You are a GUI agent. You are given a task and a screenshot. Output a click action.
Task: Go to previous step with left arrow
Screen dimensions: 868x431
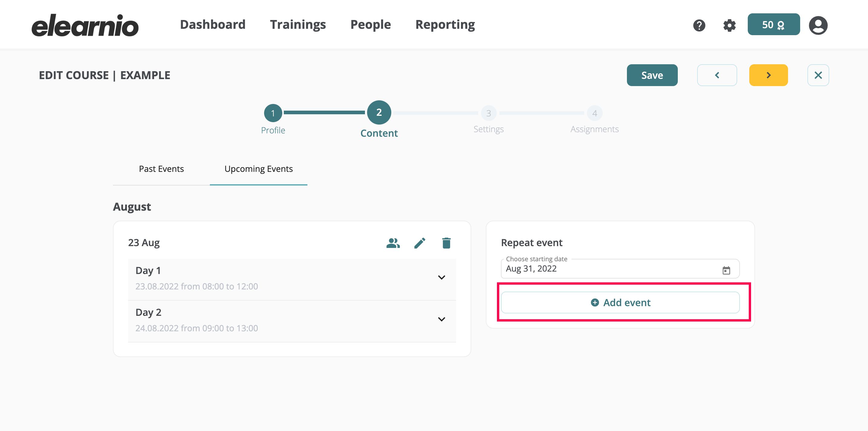pyautogui.click(x=717, y=75)
